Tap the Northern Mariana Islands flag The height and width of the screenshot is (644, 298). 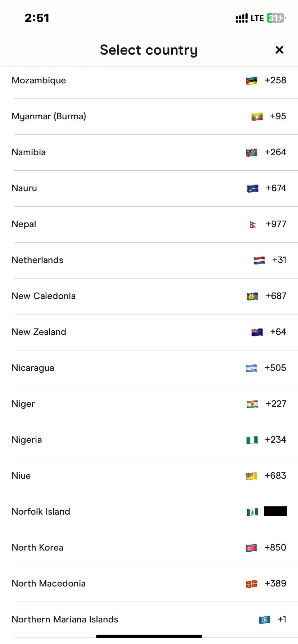point(265,620)
